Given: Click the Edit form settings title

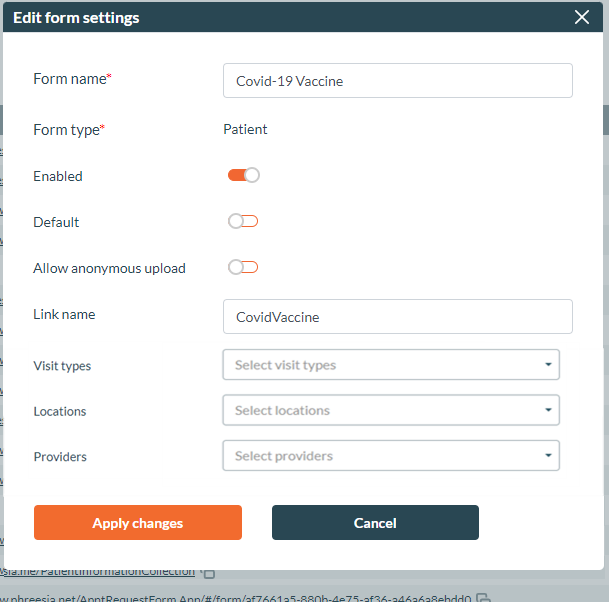Looking at the screenshot, I should click(x=76, y=18).
